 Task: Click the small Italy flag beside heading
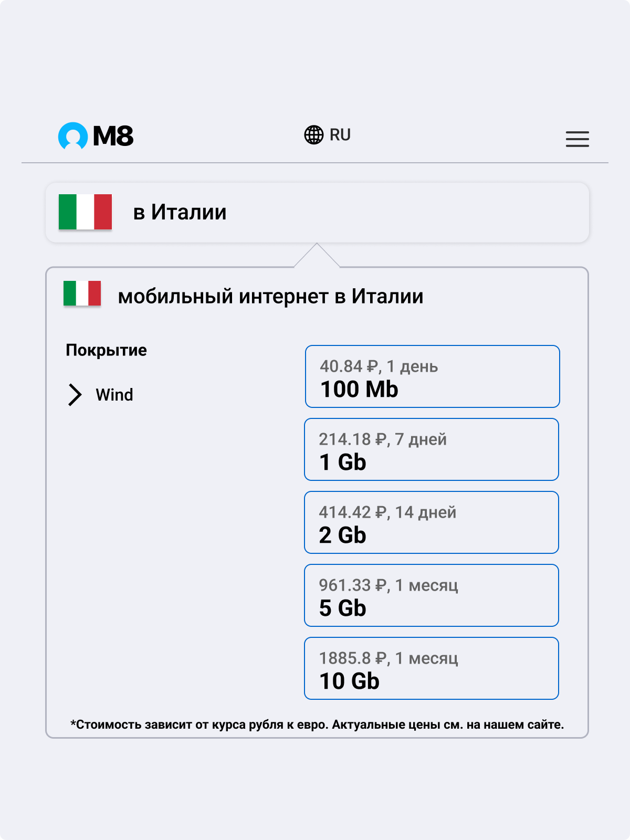tap(82, 293)
